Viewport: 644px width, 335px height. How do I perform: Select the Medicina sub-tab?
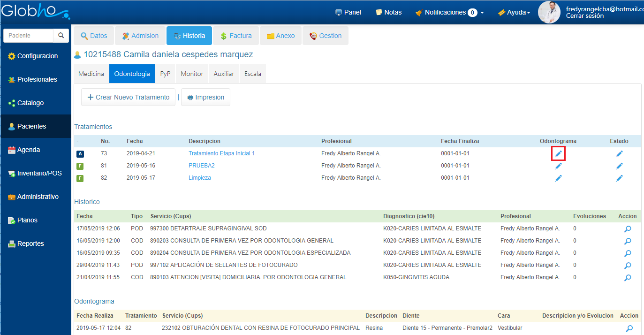click(91, 74)
